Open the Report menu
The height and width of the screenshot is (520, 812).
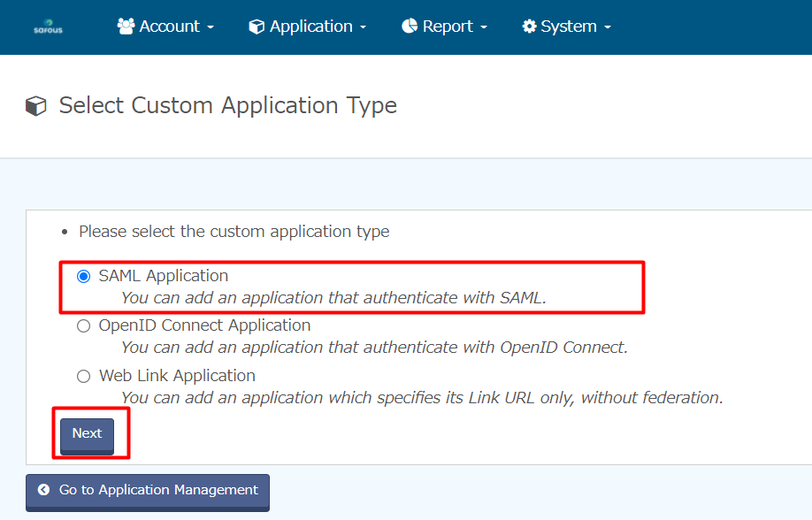448,27
